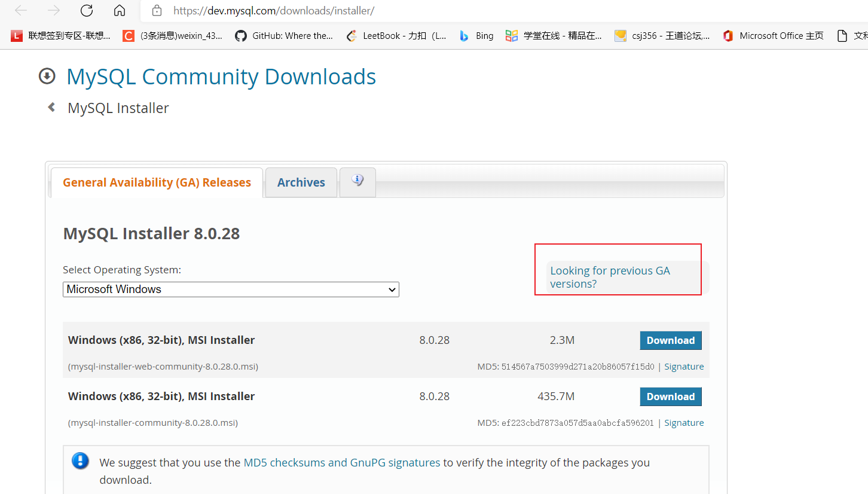Screen dimensions: 868x494
Task: Open MD5 checksums and GnuPG signatures link
Action: (x=342, y=462)
